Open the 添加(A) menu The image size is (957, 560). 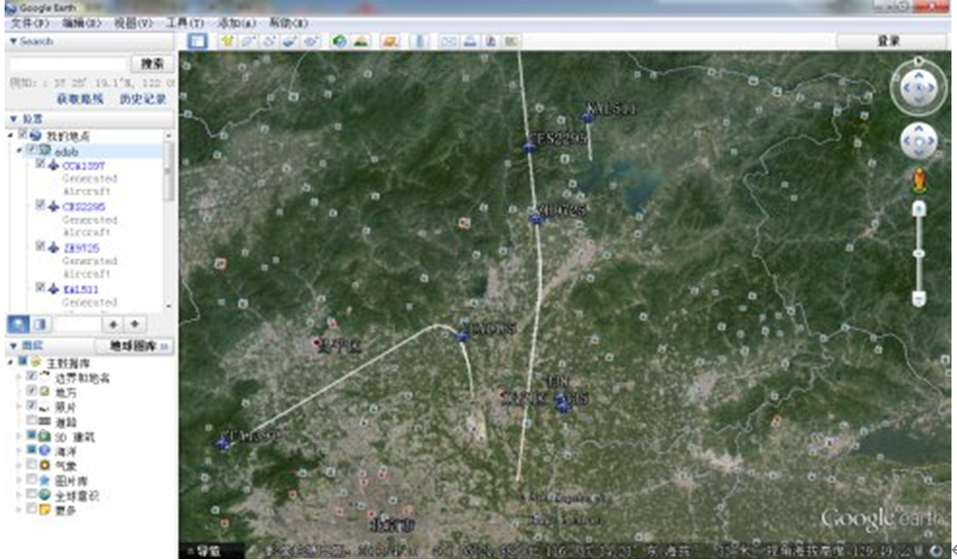237,23
